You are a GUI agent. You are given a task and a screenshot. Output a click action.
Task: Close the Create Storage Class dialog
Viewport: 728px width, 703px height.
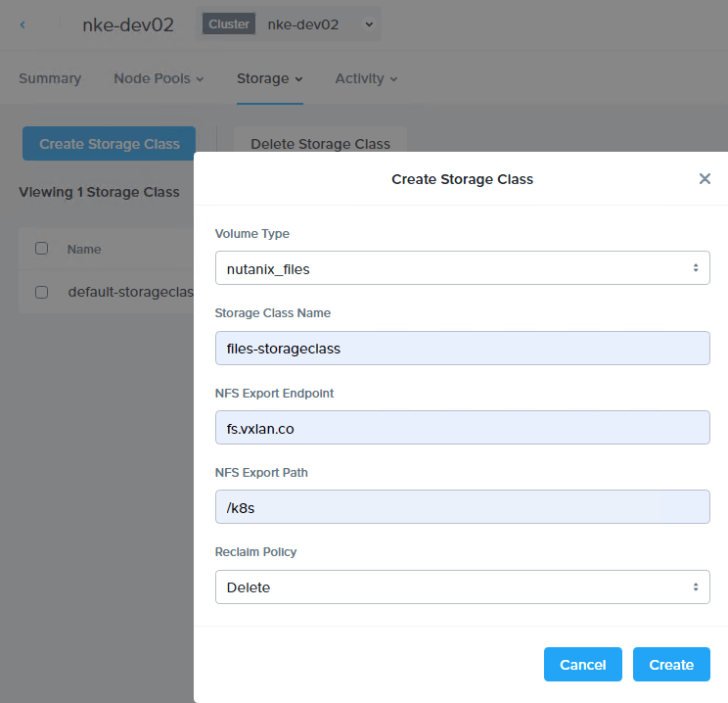pos(705,179)
